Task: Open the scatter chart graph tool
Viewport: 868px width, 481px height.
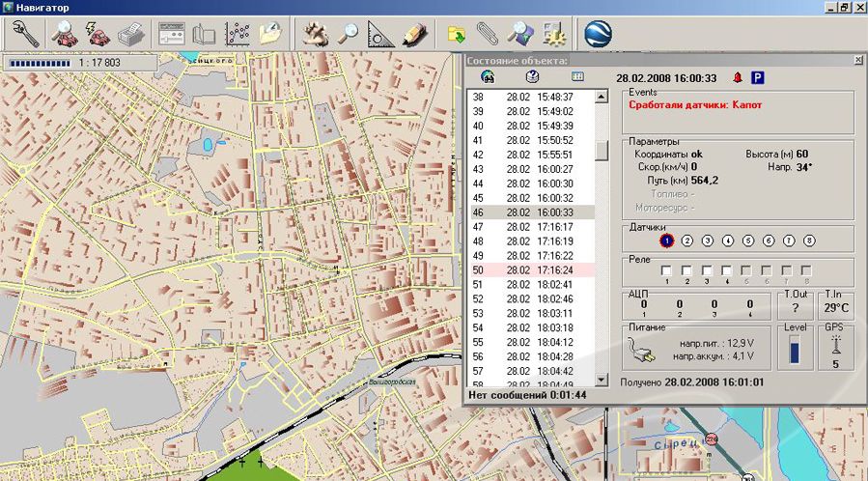Action: tap(238, 35)
